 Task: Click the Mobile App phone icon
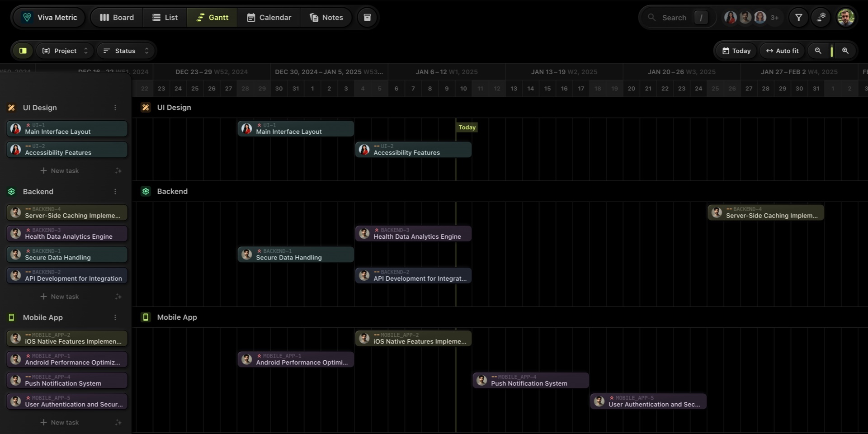11,317
